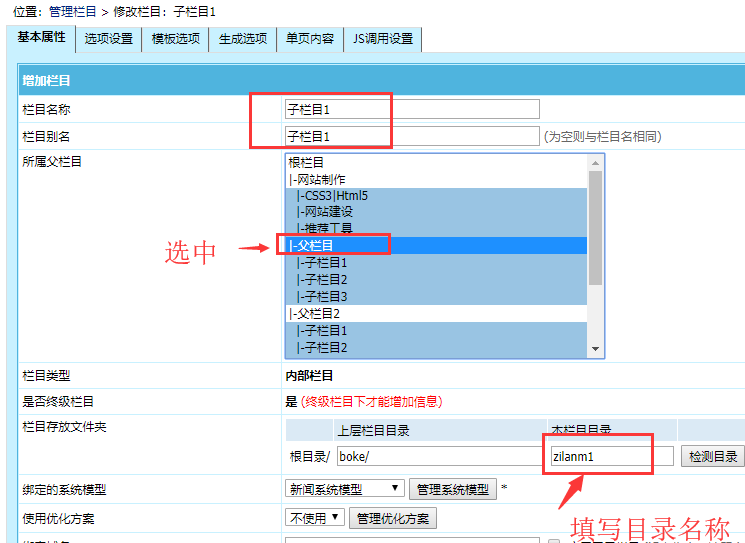Click into the 栏目别名 input box
Image resolution: width=745 pixels, height=543 pixels.
pyautogui.click(x=411, y=136)
